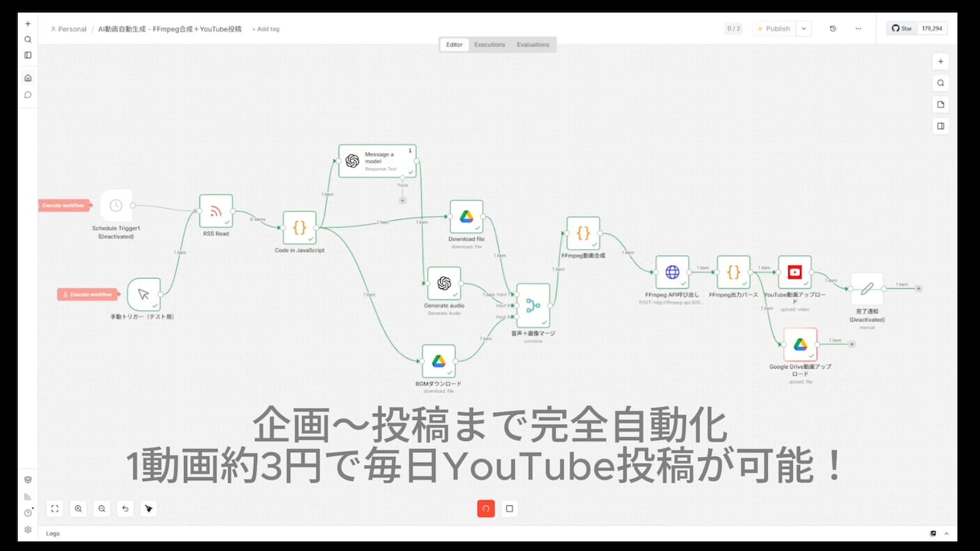The image size is (980, 551).
Task: Stop the current execution
Action: [509, 508]
